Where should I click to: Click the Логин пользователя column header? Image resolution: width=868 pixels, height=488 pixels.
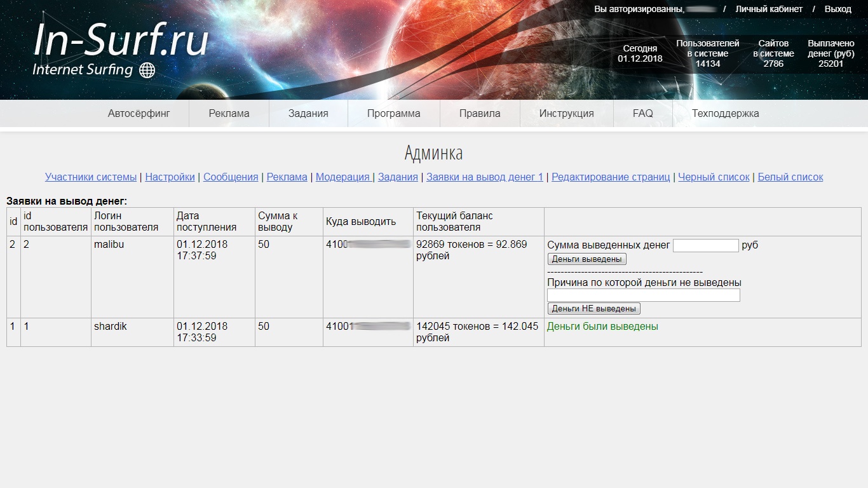[x=132, y=222]
